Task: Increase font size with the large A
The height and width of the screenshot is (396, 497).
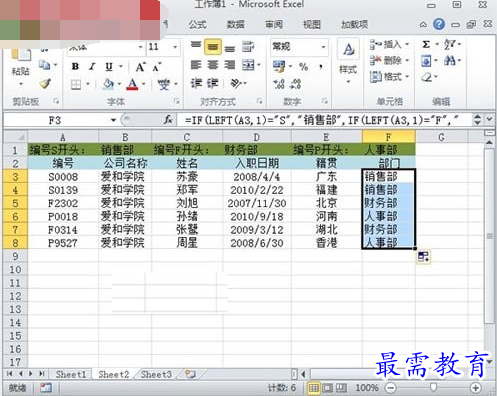Action: coord(140,67)
